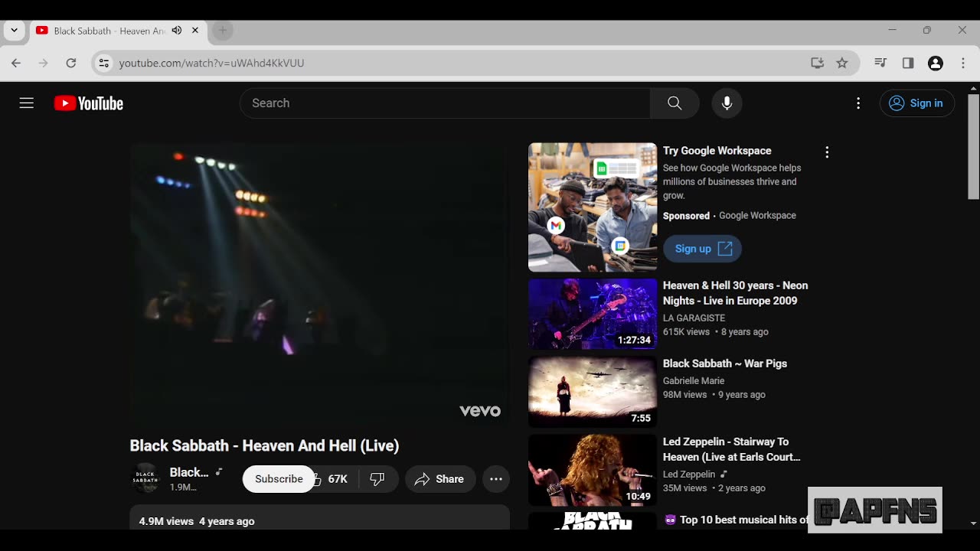Mute the tab using the speaker icon
The image size is (980, 551).
[177, 31]
